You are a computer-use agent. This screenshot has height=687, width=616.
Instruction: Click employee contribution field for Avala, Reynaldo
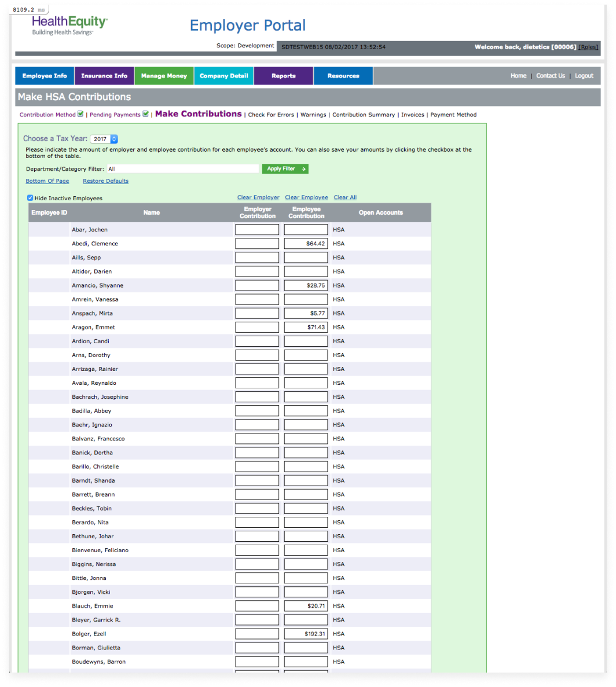306,383
